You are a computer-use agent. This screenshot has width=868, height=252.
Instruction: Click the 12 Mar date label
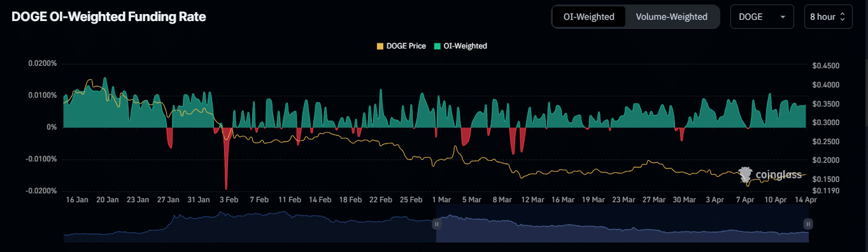pyautogui.click(x=533, y=200)
